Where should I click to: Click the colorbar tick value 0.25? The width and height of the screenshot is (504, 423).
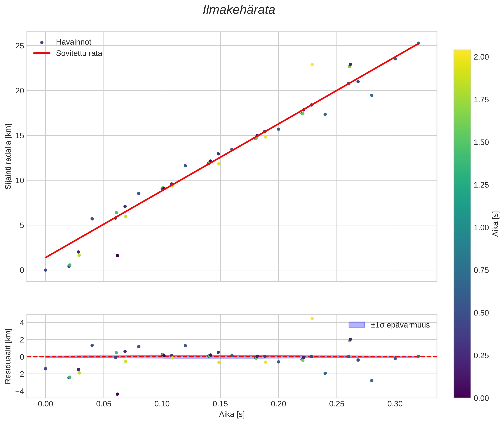pyautogui.click(x=481, y=356)
